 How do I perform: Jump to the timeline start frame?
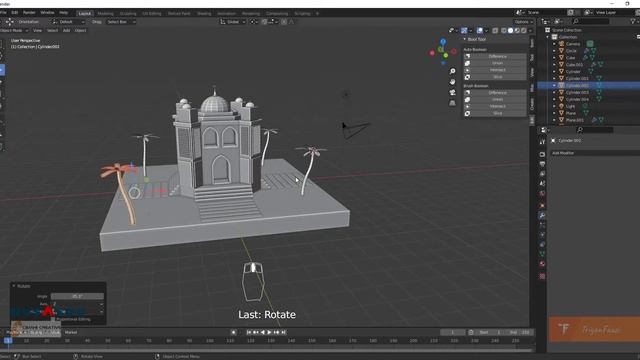click(249, 332)
